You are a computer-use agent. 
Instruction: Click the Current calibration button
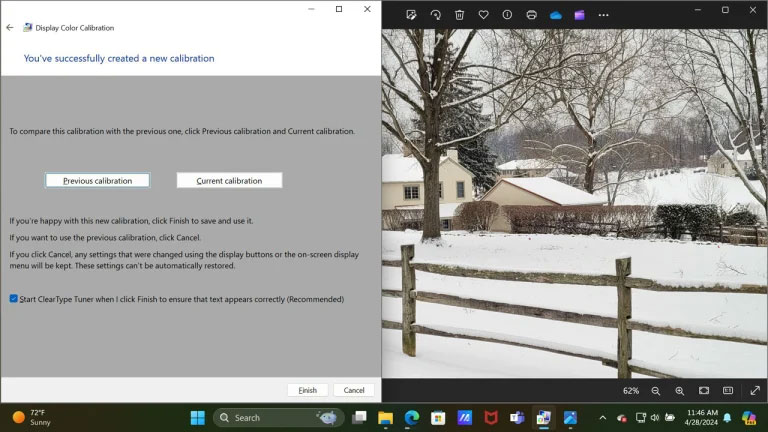click(x=229, y=180)
